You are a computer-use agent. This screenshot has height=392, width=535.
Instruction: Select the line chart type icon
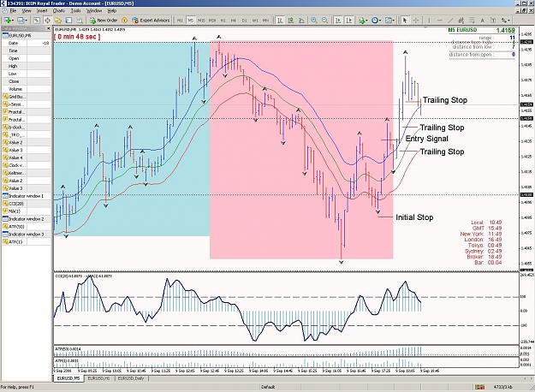(301, 21)
